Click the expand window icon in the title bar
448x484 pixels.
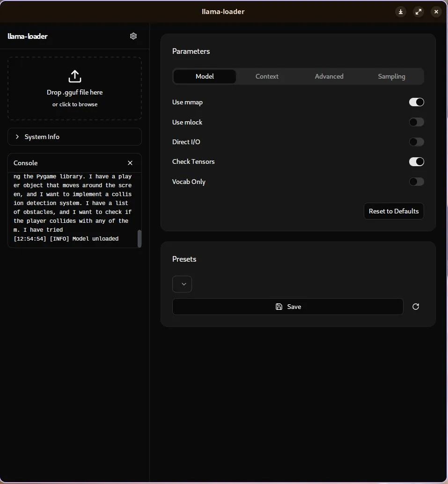pyautogui.click(x=419, y=12)
